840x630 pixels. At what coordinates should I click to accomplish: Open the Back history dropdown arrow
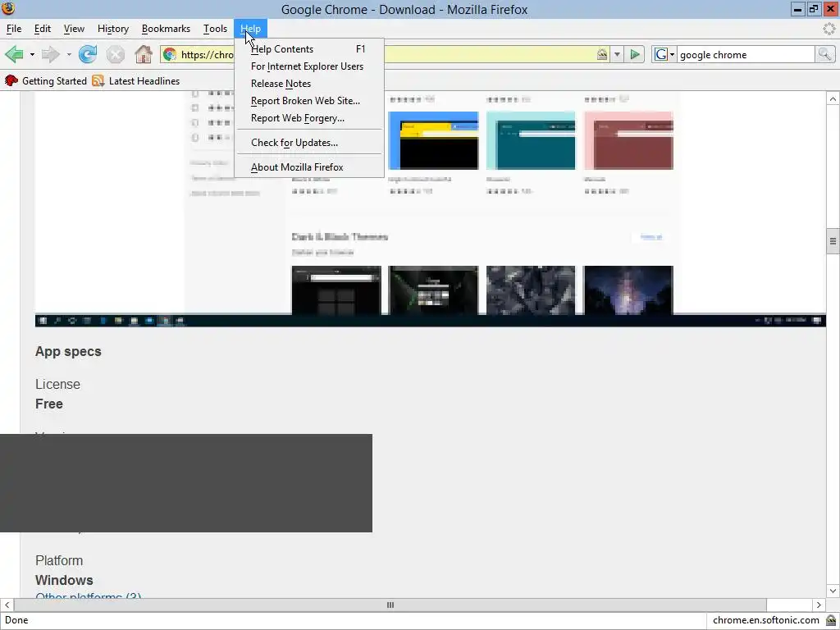point(32,55)
